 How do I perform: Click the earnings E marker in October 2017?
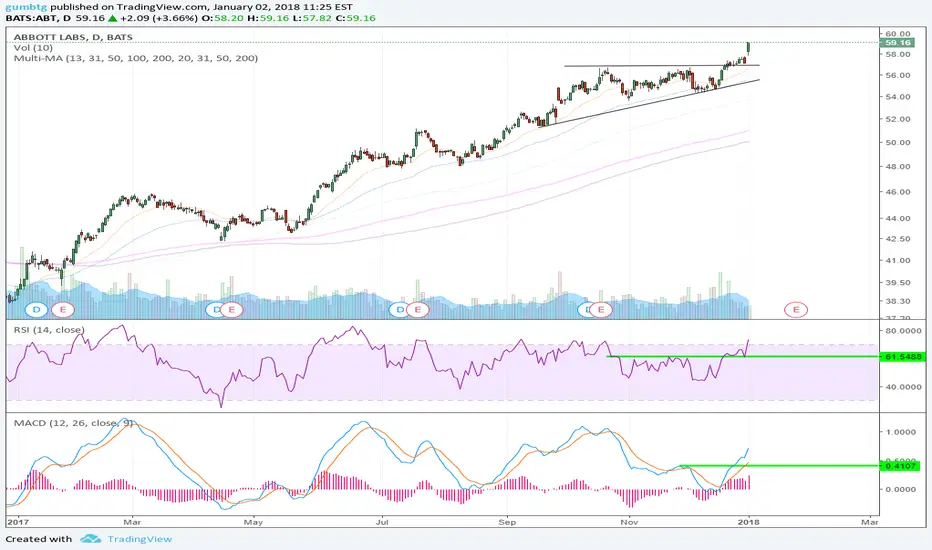click(x=602, y=309)
